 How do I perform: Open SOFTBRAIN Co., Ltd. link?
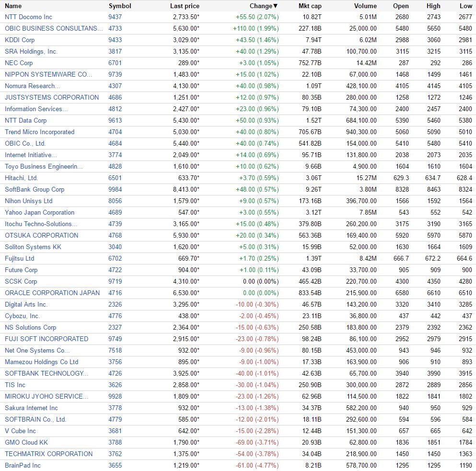[x=35, y=420]
